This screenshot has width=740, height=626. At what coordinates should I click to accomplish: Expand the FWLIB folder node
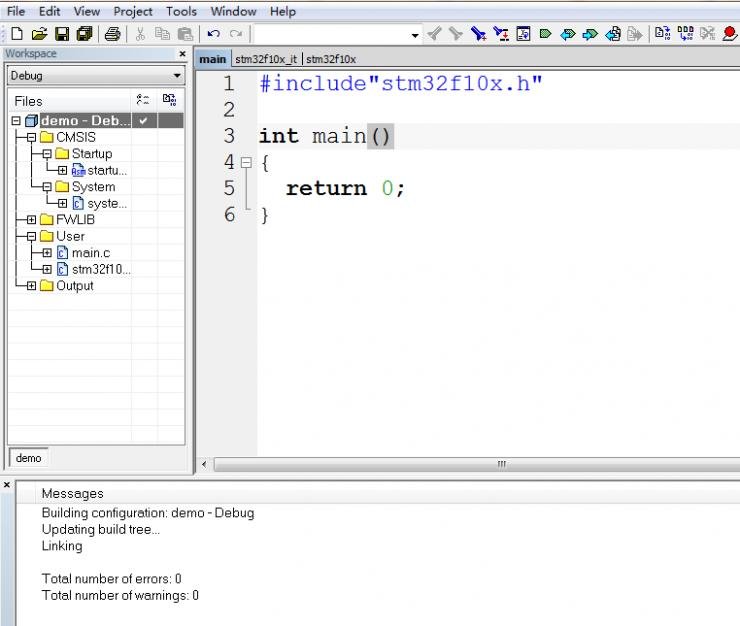(x=31, y=220)
